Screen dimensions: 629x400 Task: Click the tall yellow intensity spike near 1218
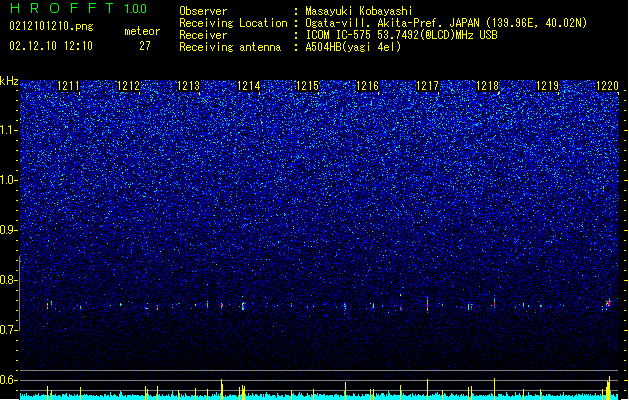[494, 388]
